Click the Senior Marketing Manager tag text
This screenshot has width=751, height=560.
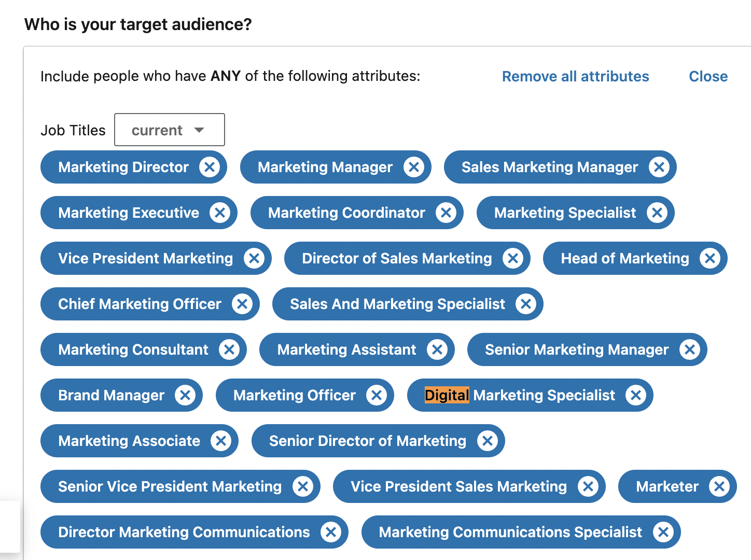click(x=576, y=350)
